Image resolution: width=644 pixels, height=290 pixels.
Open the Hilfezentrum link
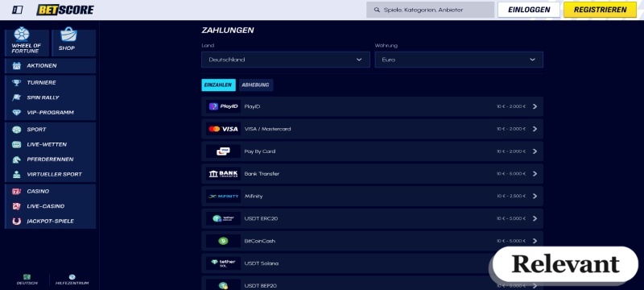(x=72, y=280)
